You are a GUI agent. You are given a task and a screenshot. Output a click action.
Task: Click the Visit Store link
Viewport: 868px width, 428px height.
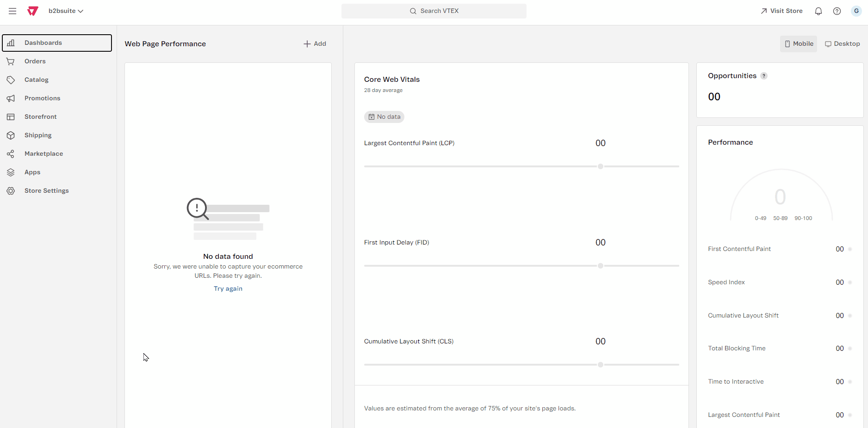(x=781, y=11)
